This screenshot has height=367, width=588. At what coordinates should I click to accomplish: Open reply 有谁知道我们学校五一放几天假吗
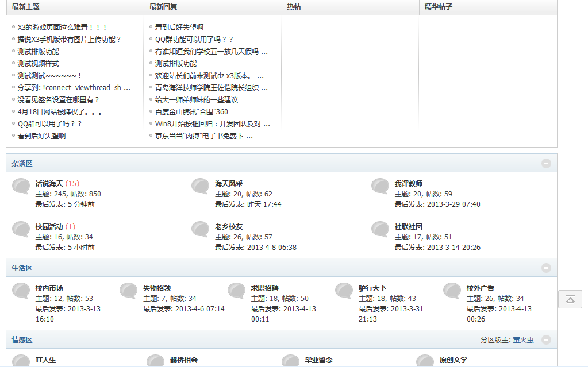pyautogui.click(x=212, y=52)
